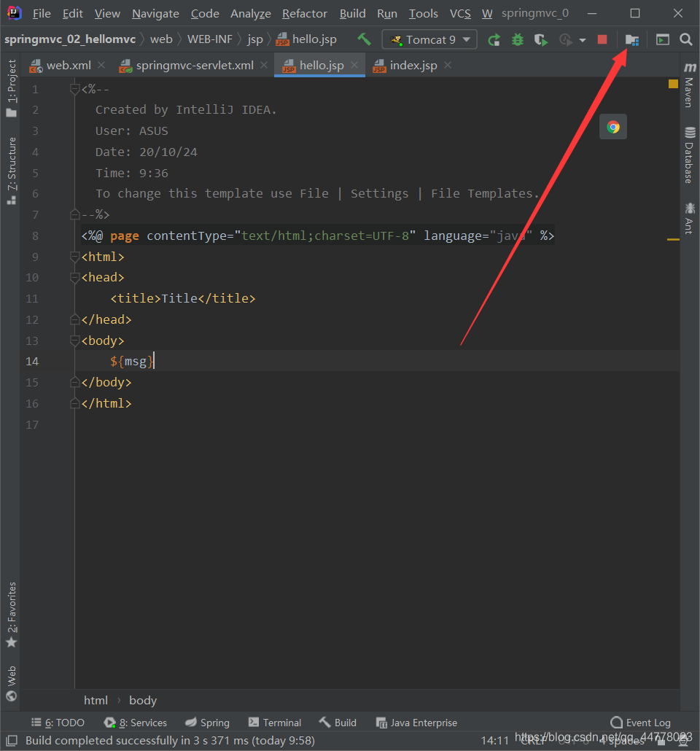Image resolution: width=700 pixels, height=751 pixels.
Task: Toggle tool window bars via status-bar corner icon
Action: (12, 741)
